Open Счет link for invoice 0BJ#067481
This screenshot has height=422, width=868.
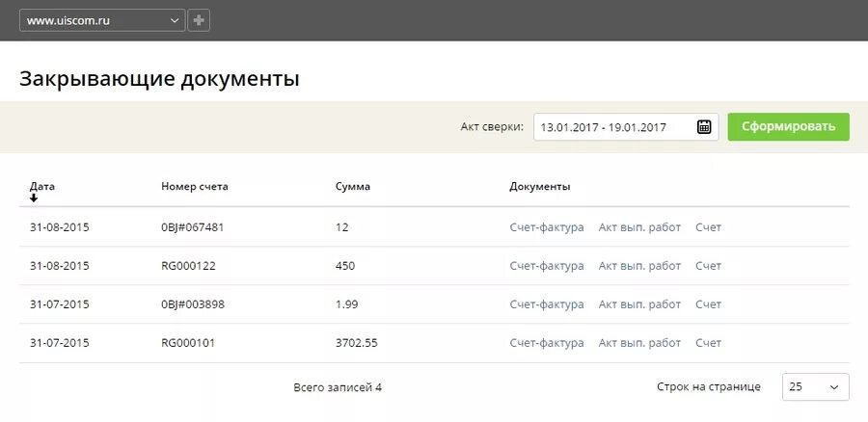709,227
